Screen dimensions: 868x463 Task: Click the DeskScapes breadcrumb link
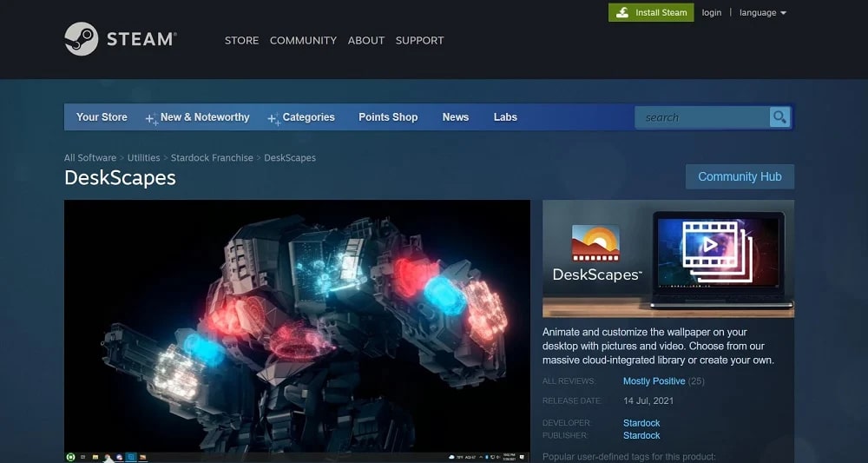point(290,158)
